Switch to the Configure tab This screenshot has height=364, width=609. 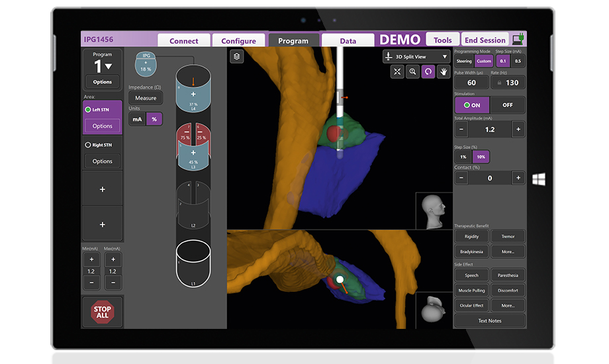point(238,40)
